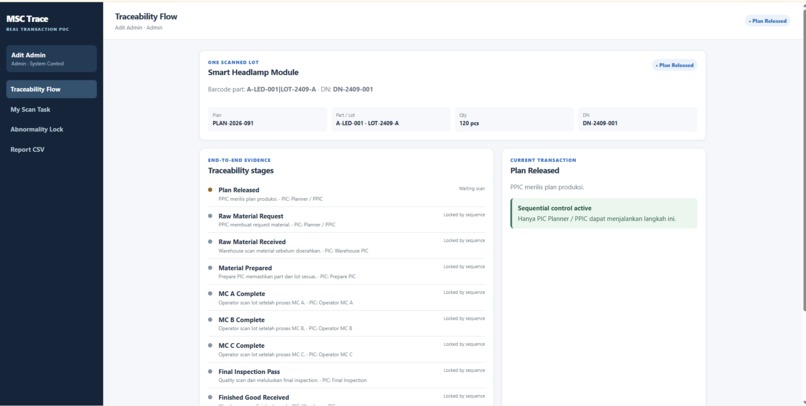Click Locked by sequence on Material Prepared
This screenshot has height=406, width=806.
[x=464, y=267]
